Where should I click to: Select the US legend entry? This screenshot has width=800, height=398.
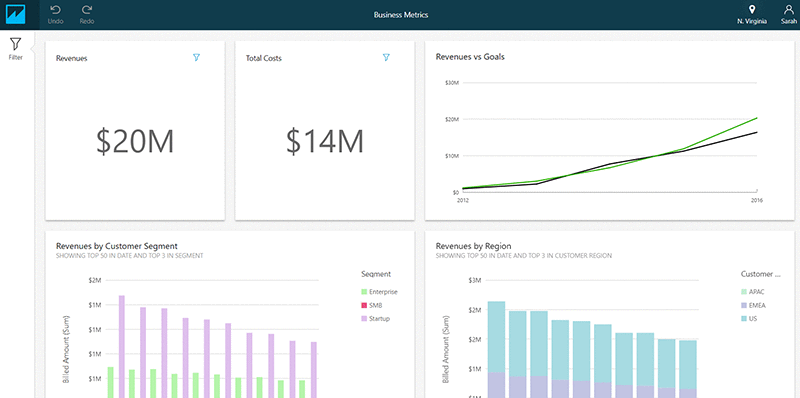[749, 318]
